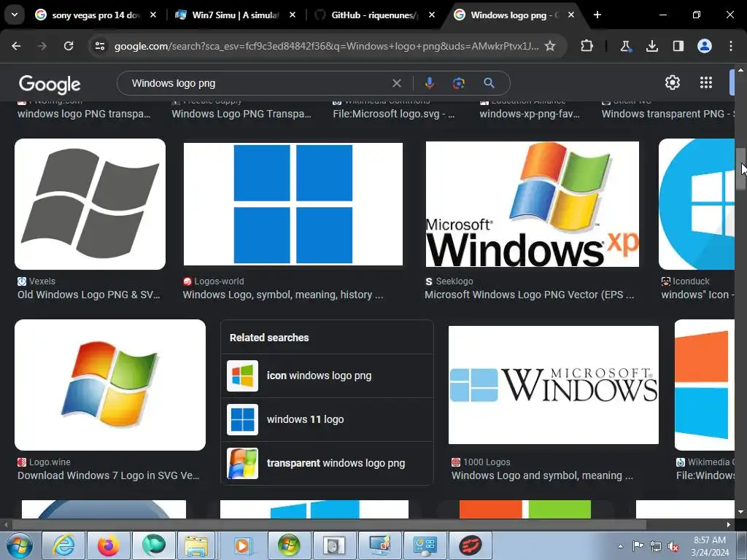Screen dimensions: 747x560
Task: Go to Google home via logo
Action: [50, 85]
